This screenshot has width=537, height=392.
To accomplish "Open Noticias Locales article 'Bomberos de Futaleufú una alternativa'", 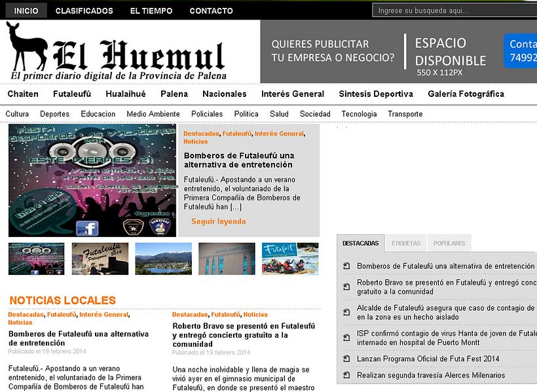I will coord(79,338).
